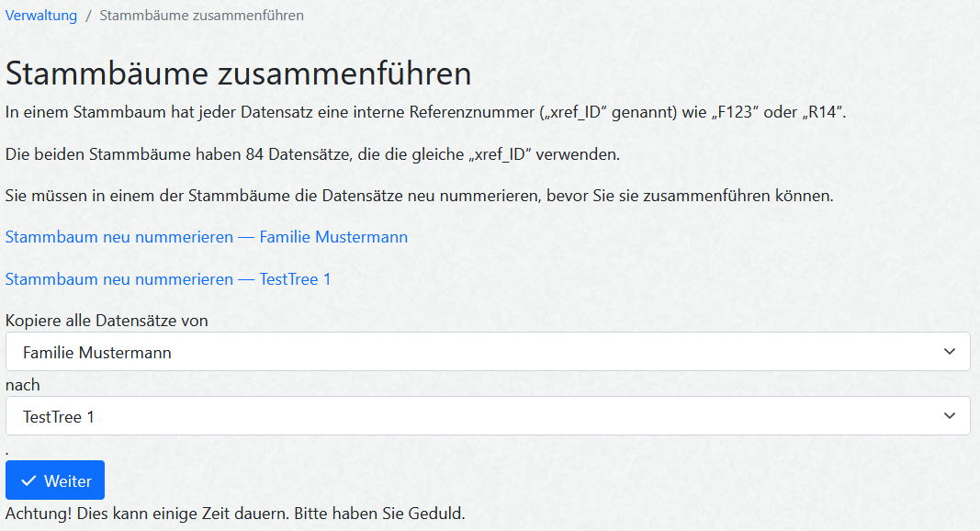The height and width of the screenshot is (531, 980).
Task: Click the Achtung warning text below Weiter
Action: [x=235, y=513]
